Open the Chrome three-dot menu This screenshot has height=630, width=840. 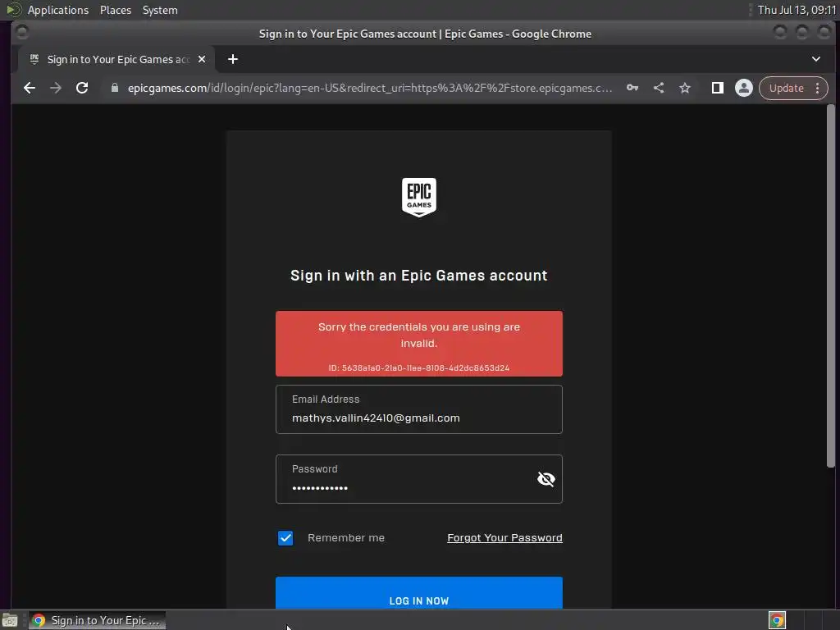[818, 88]
